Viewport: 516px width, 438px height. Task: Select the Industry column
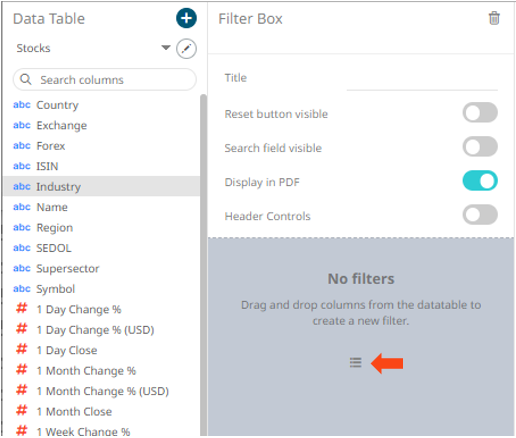pos(102,186)
